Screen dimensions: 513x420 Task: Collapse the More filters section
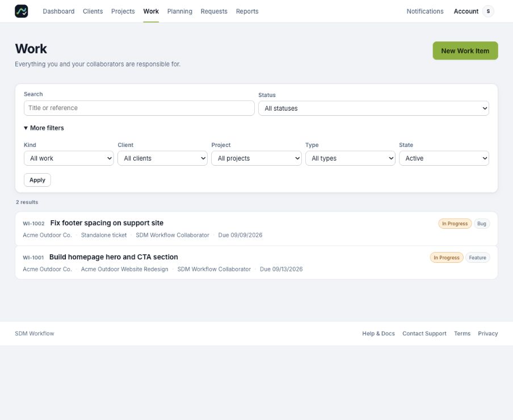[44, 128]
